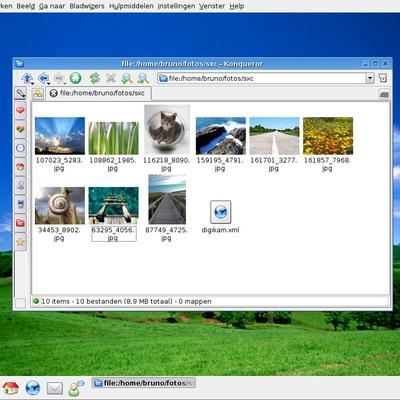
Task: Open the red heart sidebar panel
Action: (x=20, y=110)
